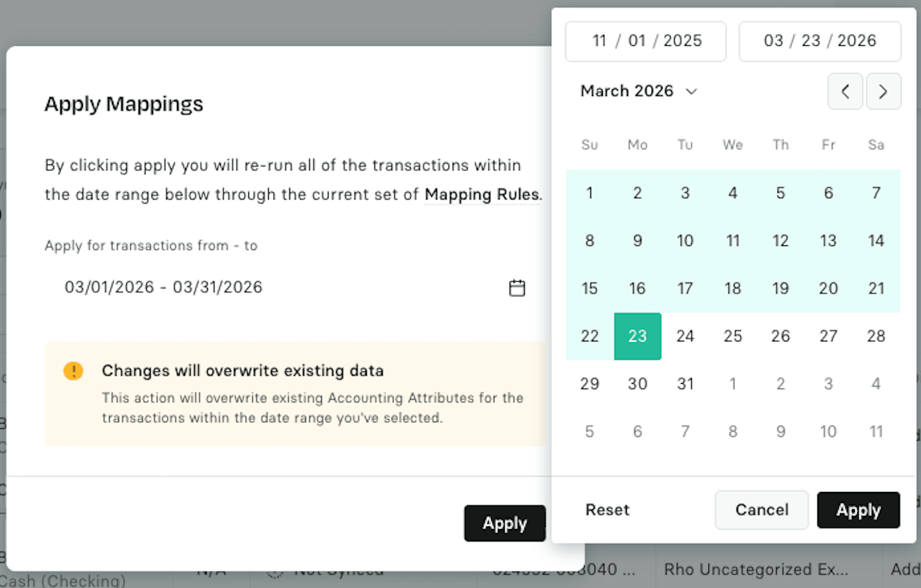Screen dimensions: 921x588
Task: Select March 31 in the calendar
Action: tap(685, 384)
